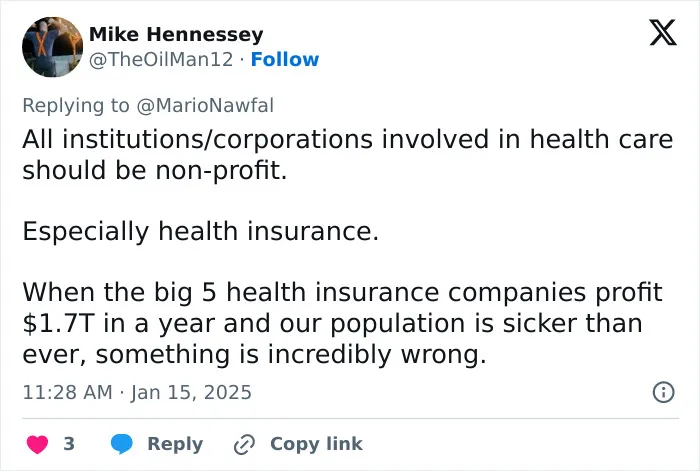Click the Copy link label
Image resolution: width=700 pixels, height=471 pixels.
316,444
